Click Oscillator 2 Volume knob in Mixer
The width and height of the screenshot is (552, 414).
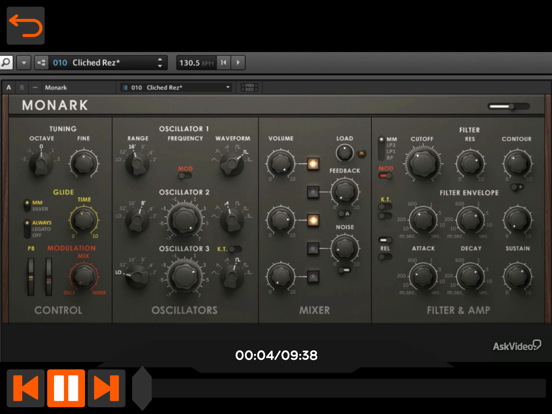(x=281, y=220)
